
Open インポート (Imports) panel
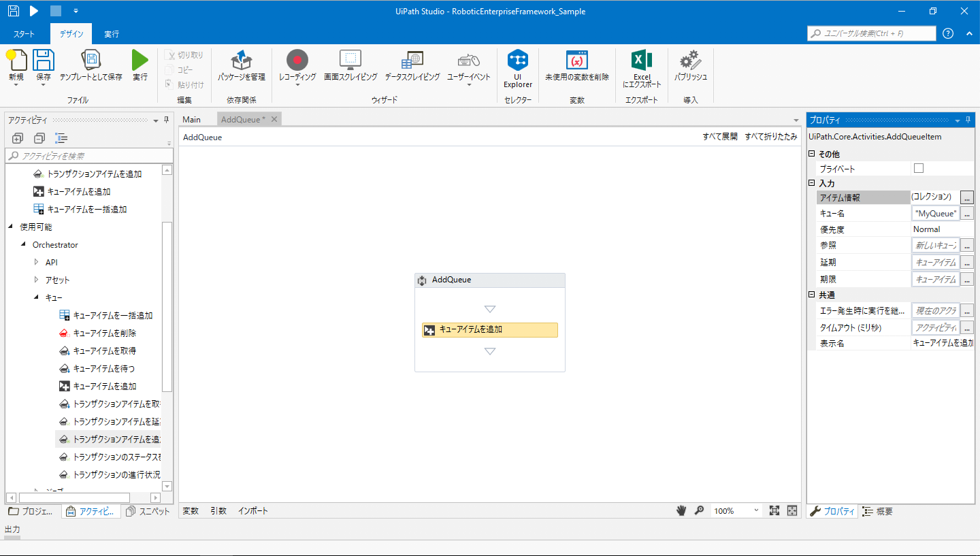[x=253, y=510]
